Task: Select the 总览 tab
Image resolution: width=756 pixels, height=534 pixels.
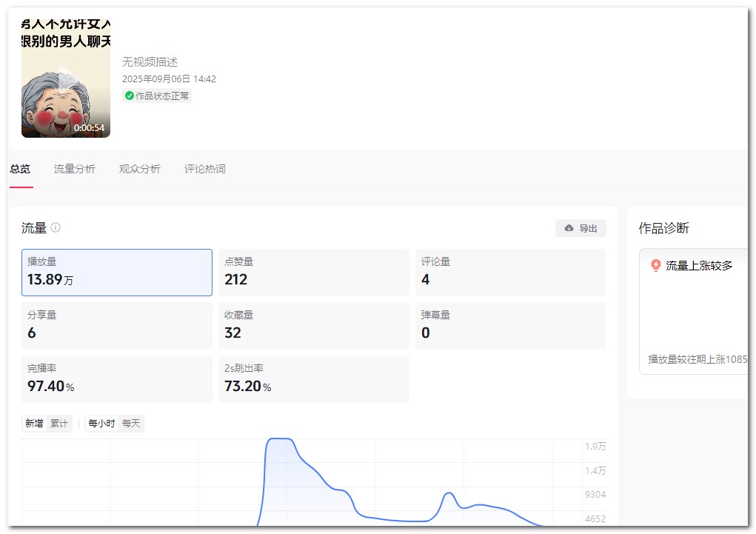Action: pos(20,169)
